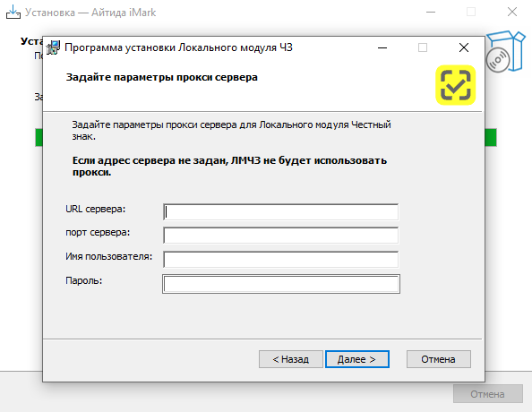532x412 pixels.
Task: Click the Задайте параметры прокси сервера heading
Action: pyautogui.click(x=161, y=77)
